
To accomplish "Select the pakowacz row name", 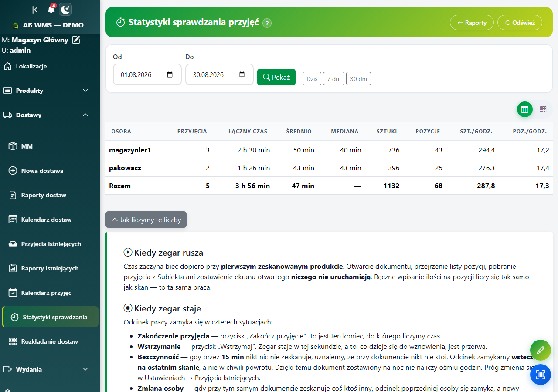I will point(125,168).
